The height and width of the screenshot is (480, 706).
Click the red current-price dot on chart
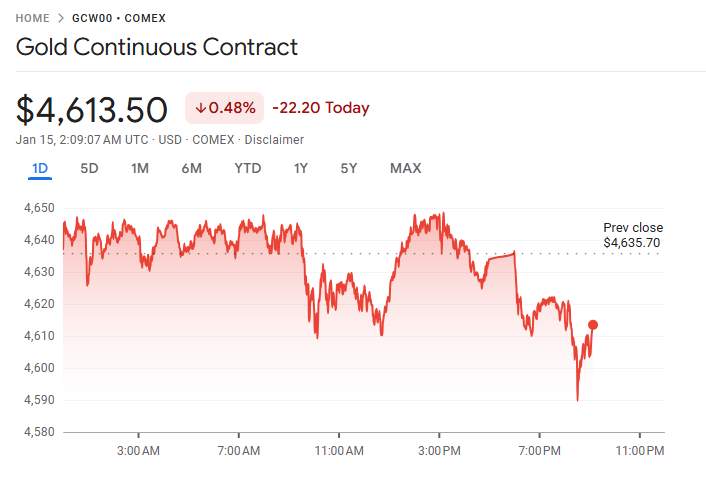pos(593,324)
